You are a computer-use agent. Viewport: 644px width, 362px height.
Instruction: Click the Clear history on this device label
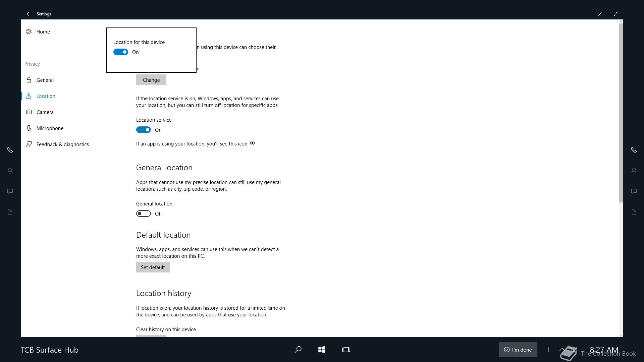pyautogui.click(x=166, y=329)
